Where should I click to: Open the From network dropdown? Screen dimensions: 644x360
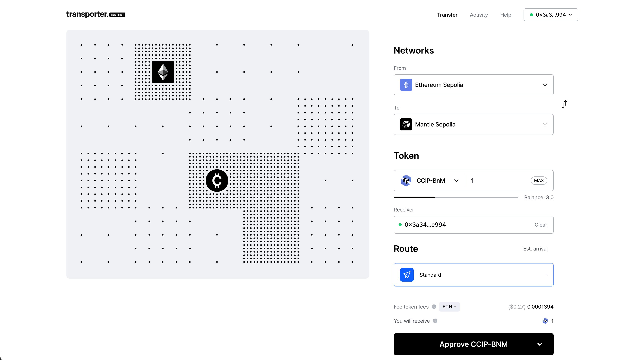473,85
